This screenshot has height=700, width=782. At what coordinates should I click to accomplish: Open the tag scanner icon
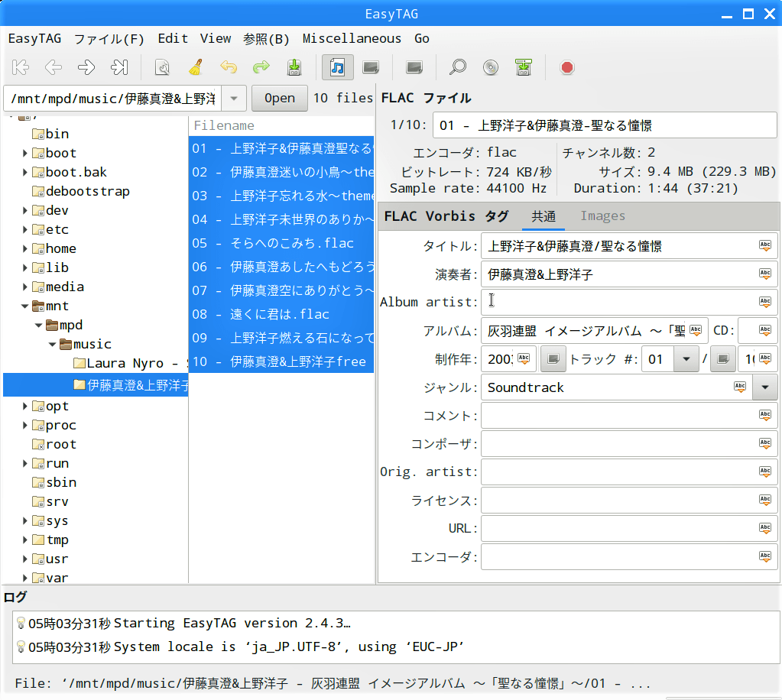tap(162, 67)
